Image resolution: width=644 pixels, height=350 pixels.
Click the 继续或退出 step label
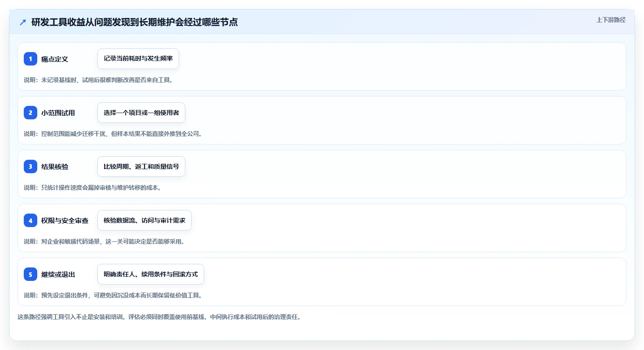(x=58, y=274)
